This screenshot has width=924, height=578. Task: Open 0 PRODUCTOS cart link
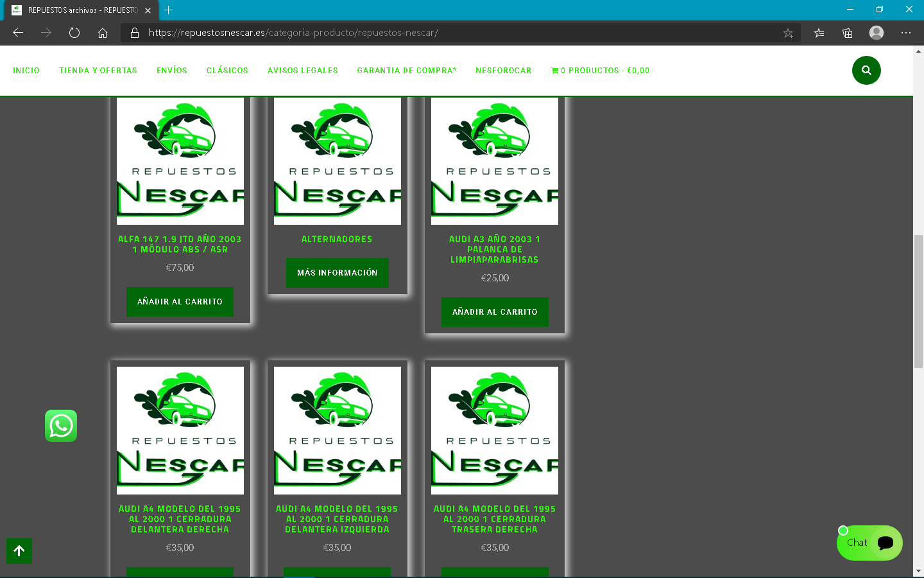coord(601,71)
